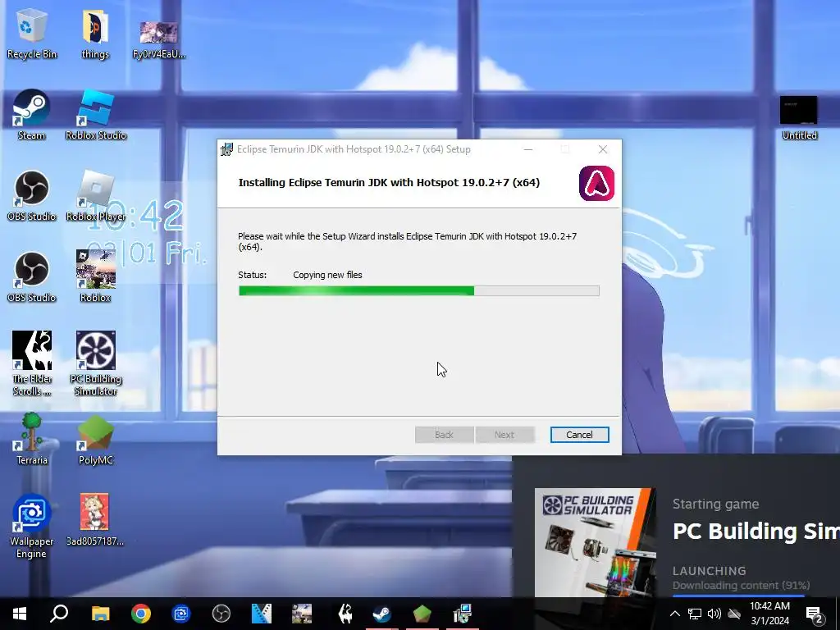Select the PC Building Simulator desktop shortcut
This screenshot has height=630, width=840.
(x=96, y=363)
